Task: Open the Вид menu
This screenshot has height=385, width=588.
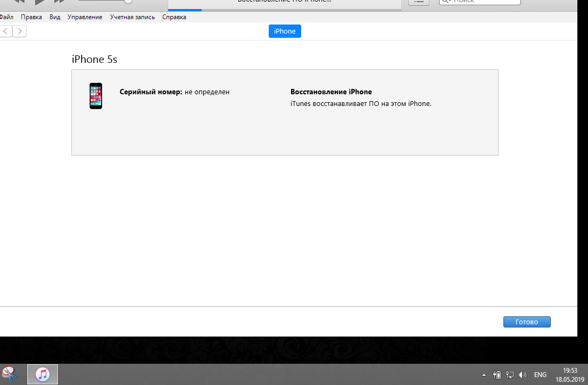Action: pos(55,17)
